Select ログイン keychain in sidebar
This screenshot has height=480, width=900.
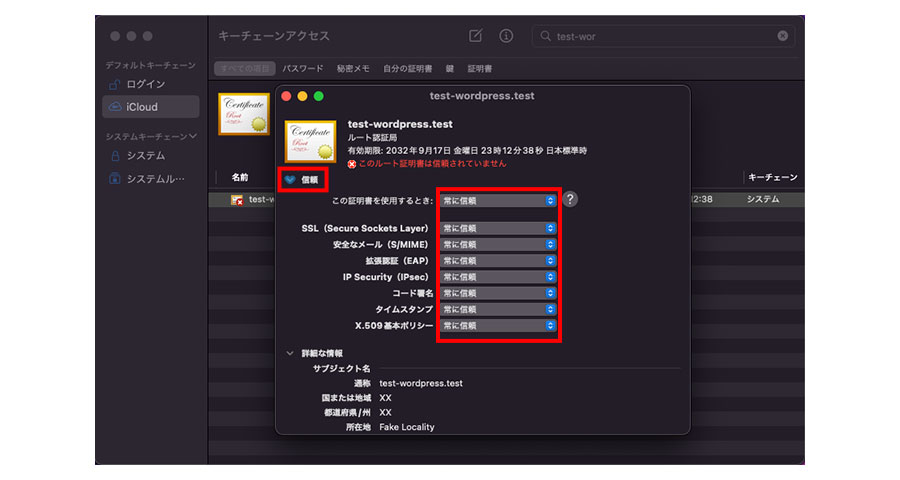point(145,84)
